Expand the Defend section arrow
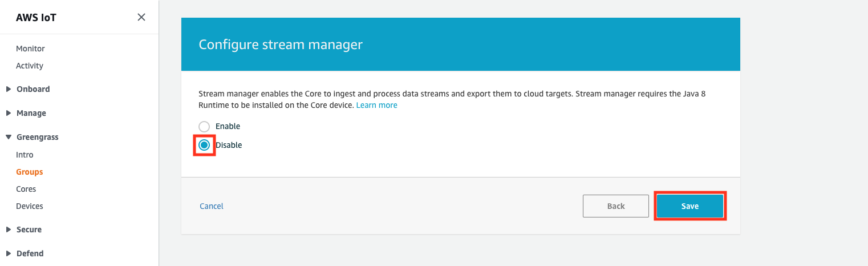Screen dimensions: 868x266 pos(9,253)
